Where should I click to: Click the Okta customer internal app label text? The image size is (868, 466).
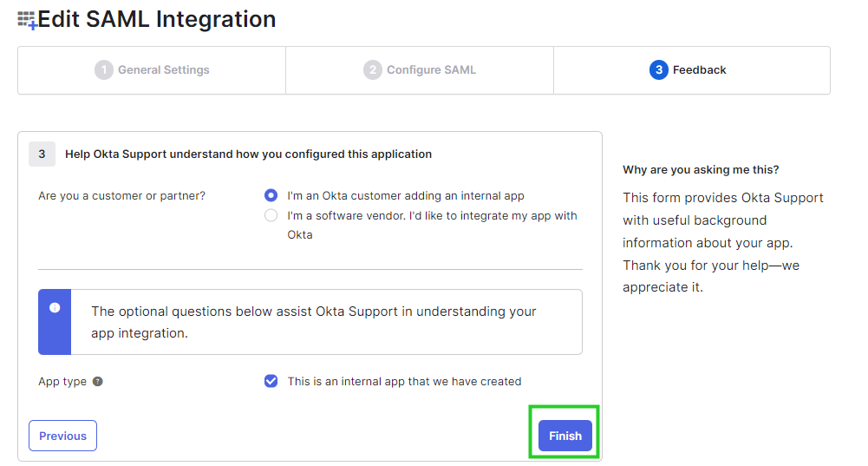tap(405, 195)
